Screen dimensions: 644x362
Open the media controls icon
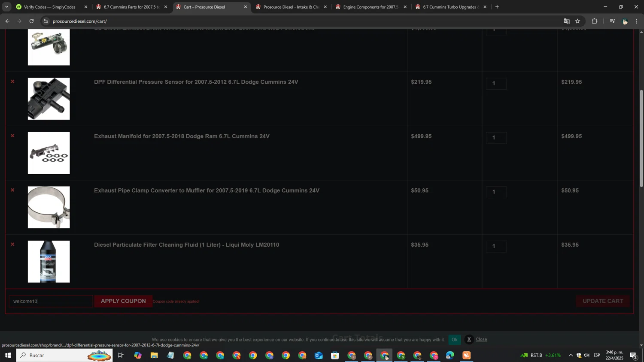click(x=612, y=21)
